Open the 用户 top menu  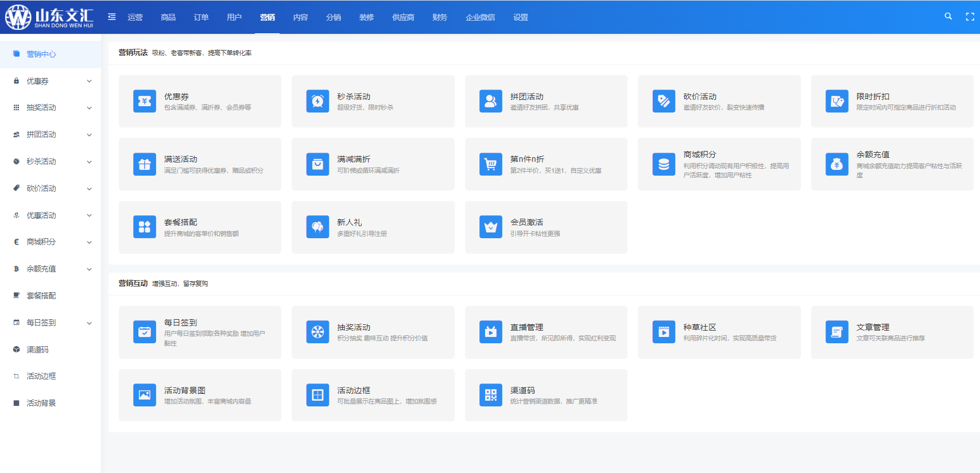tap(234, 17)
